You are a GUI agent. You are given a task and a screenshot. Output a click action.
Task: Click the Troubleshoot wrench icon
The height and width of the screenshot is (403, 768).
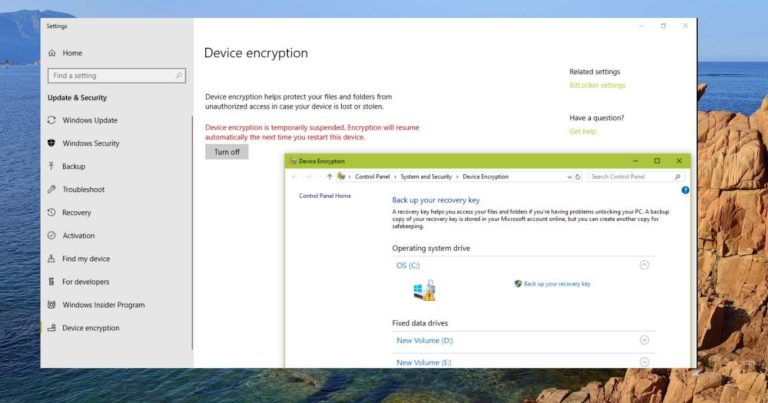pyautogui.click(x=51, y=189)
